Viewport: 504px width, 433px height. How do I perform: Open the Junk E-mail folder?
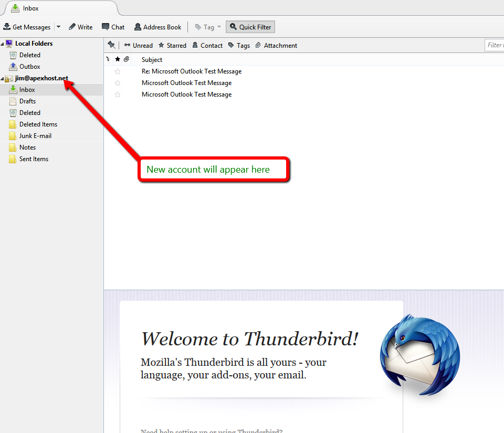click(x=35, y=136)
